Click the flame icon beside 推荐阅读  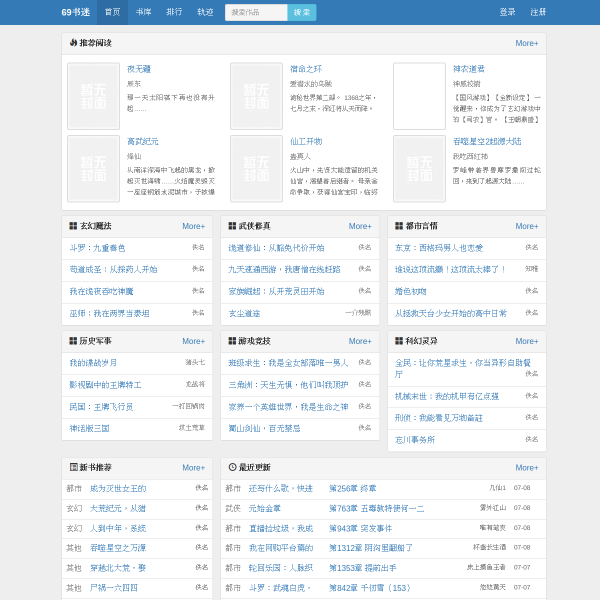click(73, 42)
